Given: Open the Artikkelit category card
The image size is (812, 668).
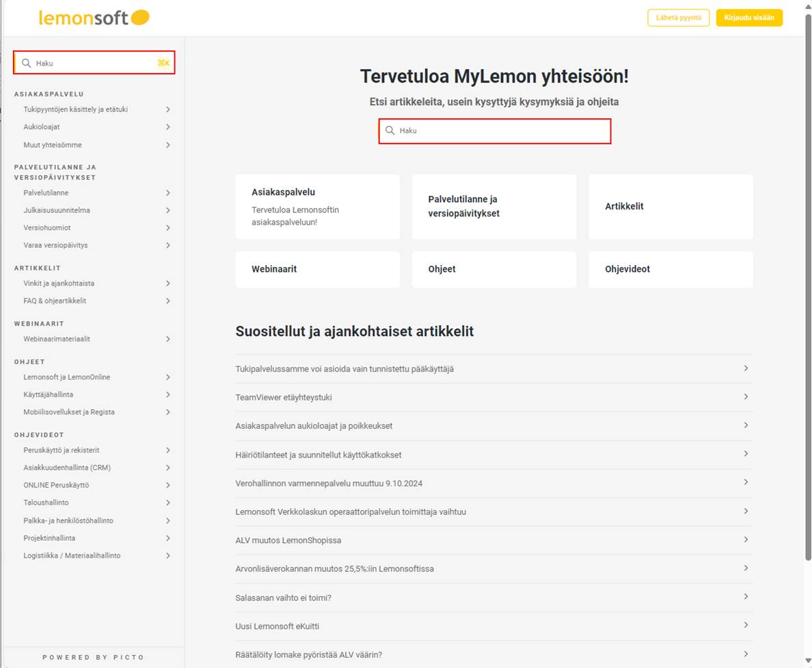Looking at the screenshot, I should (x=671, y=206).
